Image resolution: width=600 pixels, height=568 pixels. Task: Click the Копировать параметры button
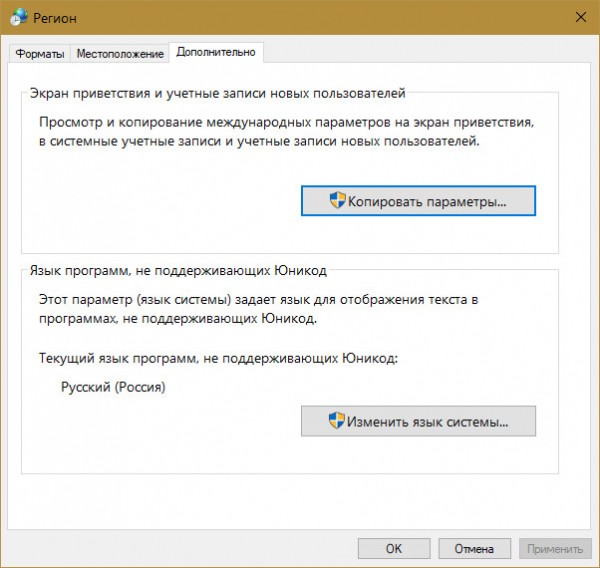coord(418,201)
